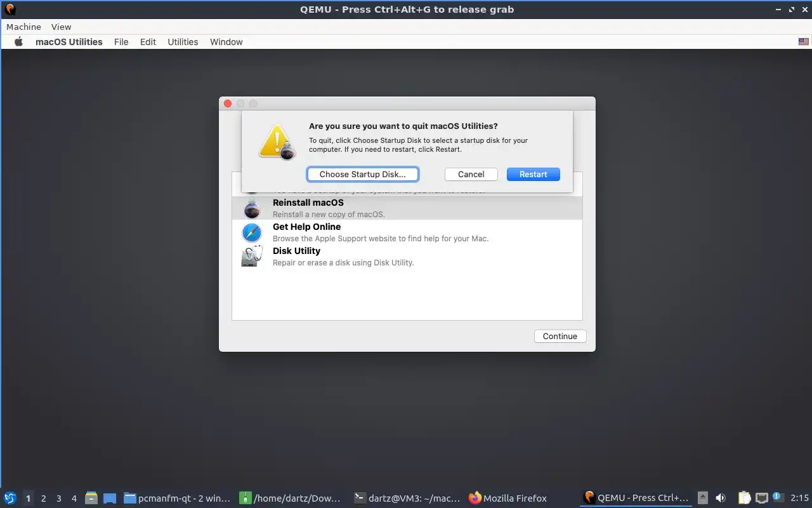
Task: Switch to workspace 2
Action: [x=43, y=498]
